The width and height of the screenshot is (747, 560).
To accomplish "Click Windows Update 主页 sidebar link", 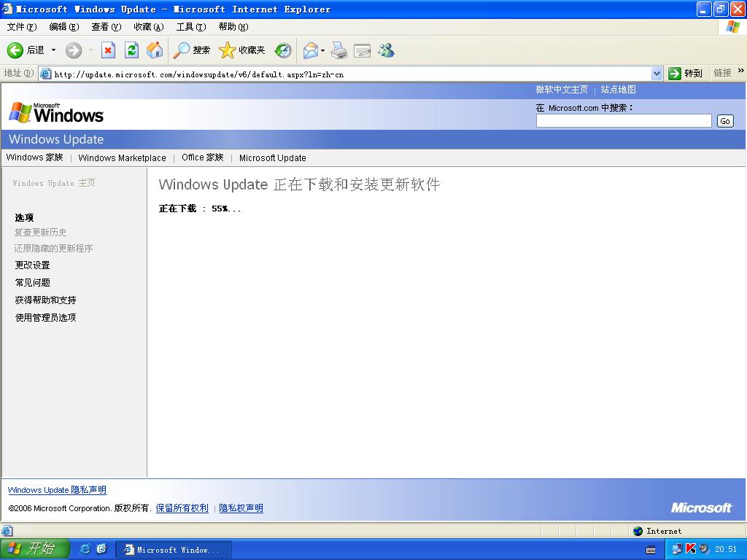I will (54, 183).
